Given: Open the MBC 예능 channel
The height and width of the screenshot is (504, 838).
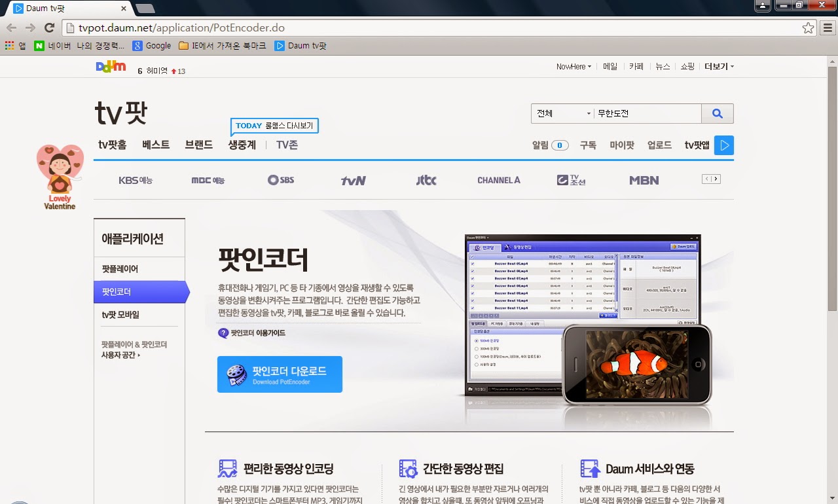Looking at the screenshot, I should point(208,180).
